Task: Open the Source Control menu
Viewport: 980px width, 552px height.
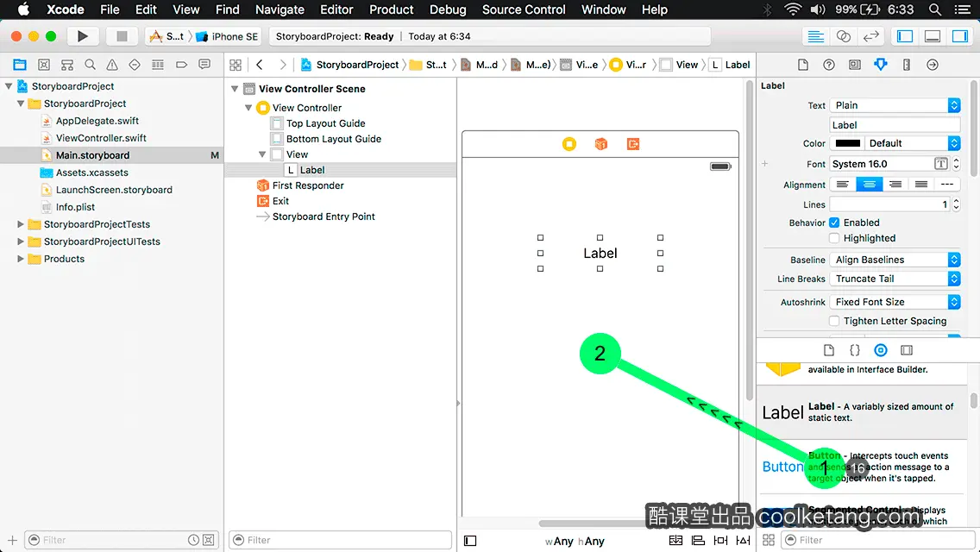Action: (x=524, y=9)
